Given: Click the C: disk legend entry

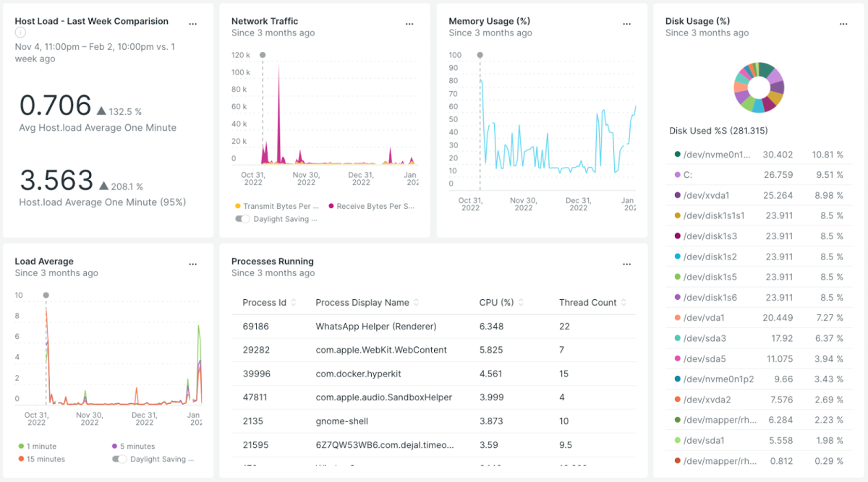Looking at the screenshot, I should (688, 175).
